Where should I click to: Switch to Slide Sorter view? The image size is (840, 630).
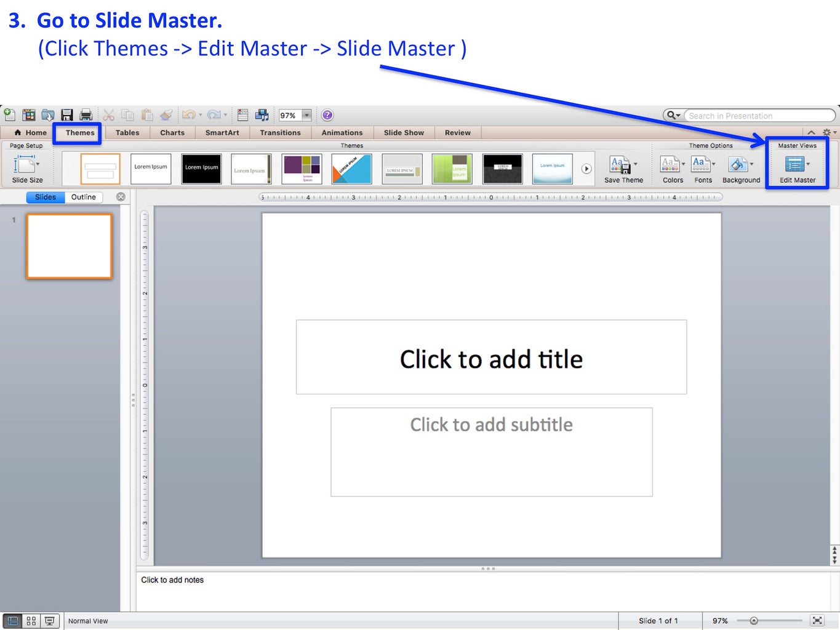pyautogui.click(x=31, y=621)
